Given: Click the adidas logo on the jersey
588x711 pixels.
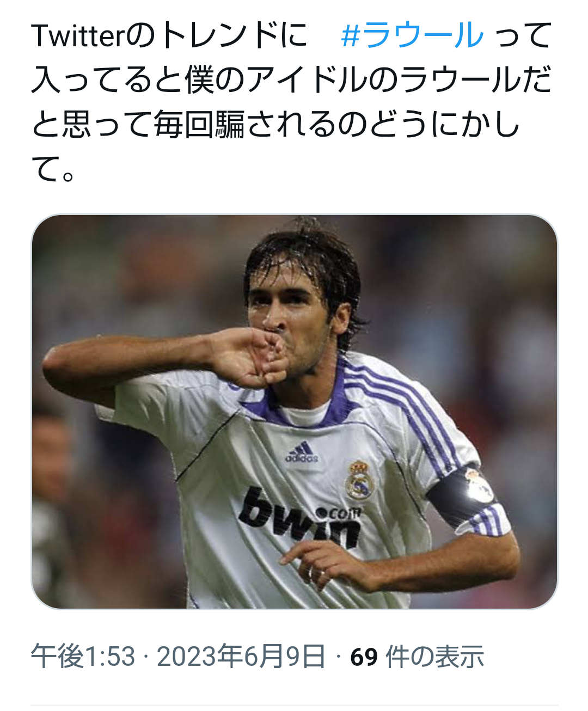Looking at the screenshot, I should click(x=301, y=453).
